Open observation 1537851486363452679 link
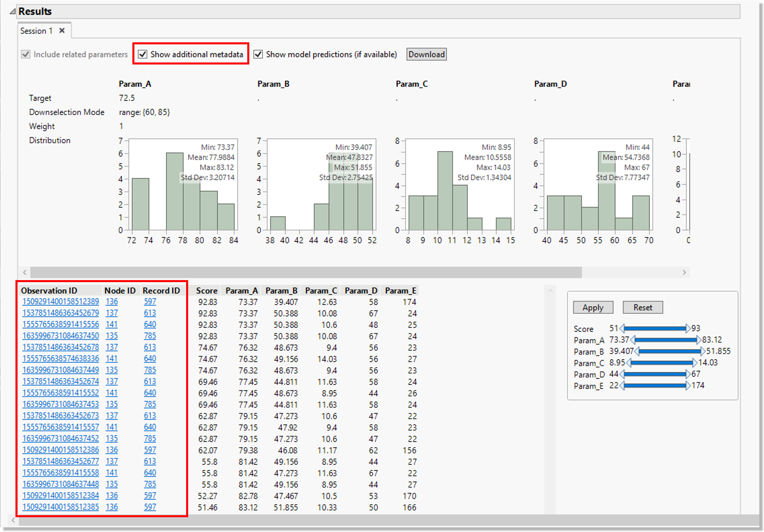Image resolution: width=764 pixels, height=532 pixels. point(61,313)
